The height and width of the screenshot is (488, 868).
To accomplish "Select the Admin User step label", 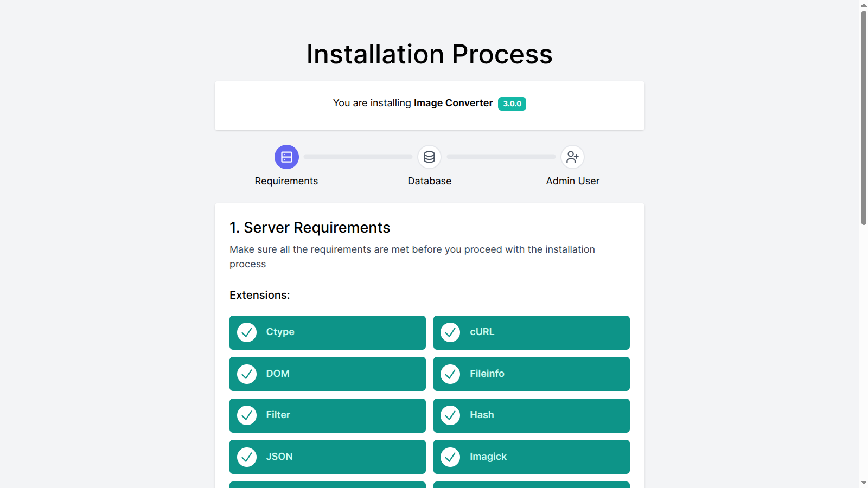I will (572, 181).
